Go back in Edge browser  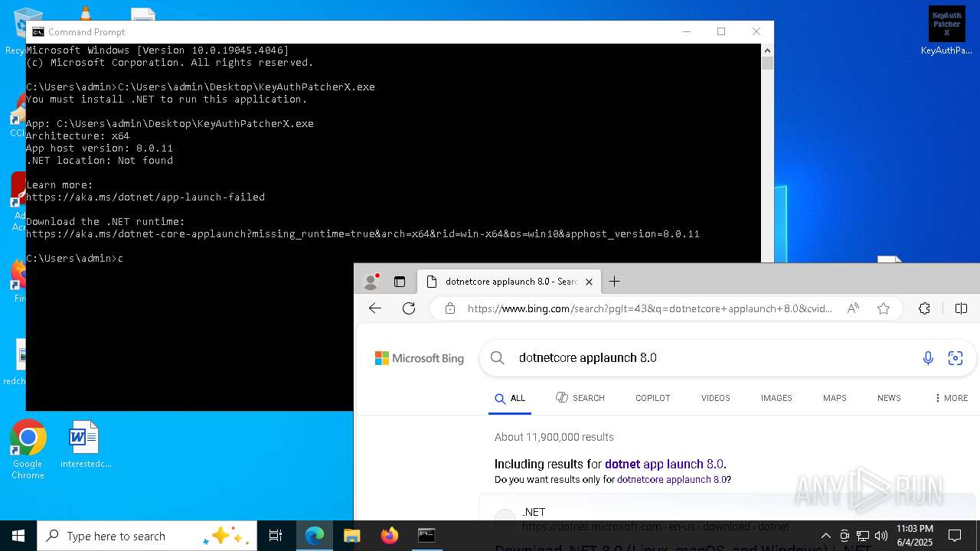(375, 308)
